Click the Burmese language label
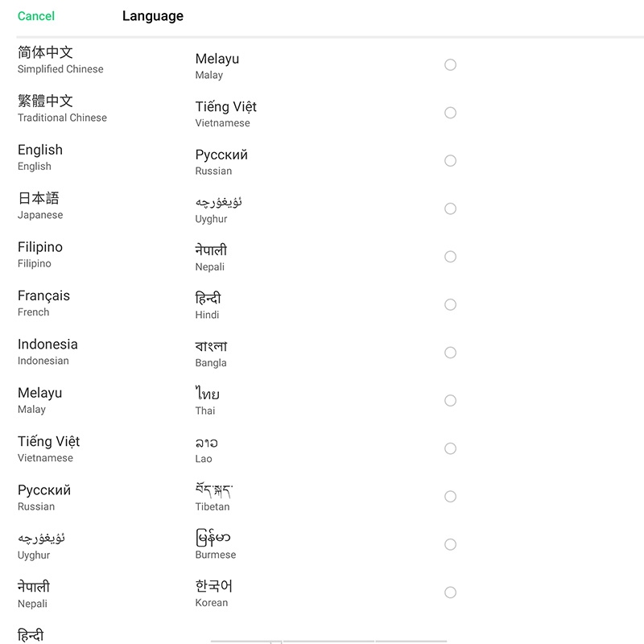 (215, 544)
